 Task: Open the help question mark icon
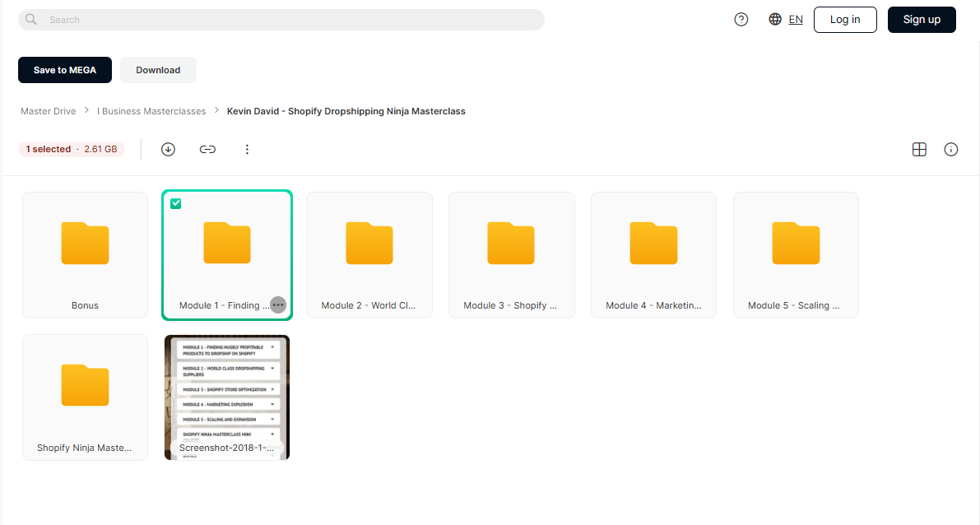point(741,20)
